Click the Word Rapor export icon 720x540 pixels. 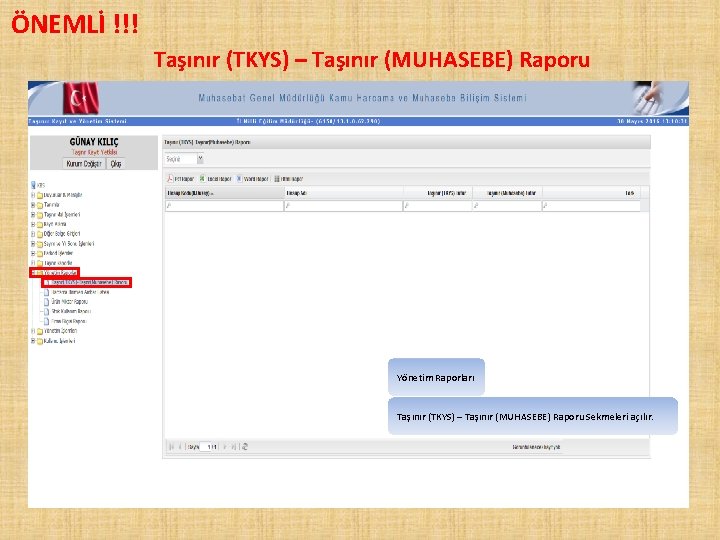(239, 179)
